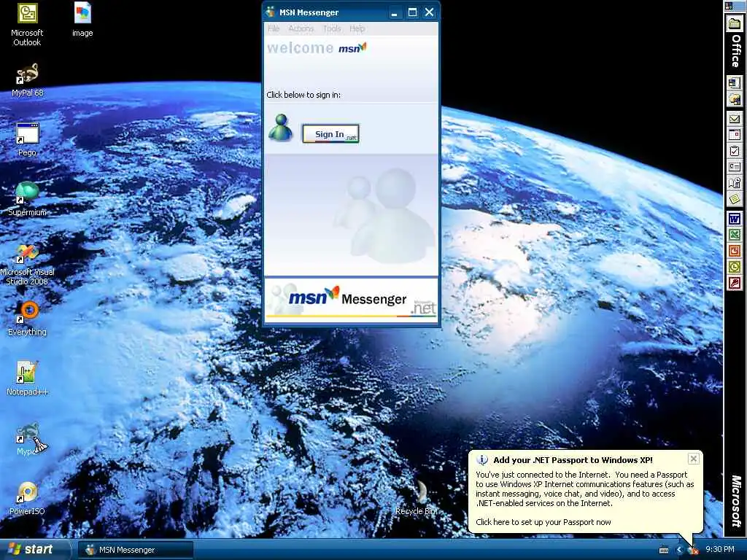Launch Microsoft PowerPoint from the Shortcut Bar
Screen dimensions: 747x560
(734, 251)
